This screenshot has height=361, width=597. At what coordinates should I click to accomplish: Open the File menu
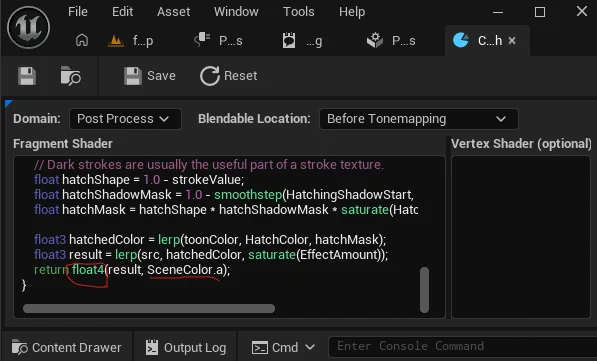pos(78,12)
